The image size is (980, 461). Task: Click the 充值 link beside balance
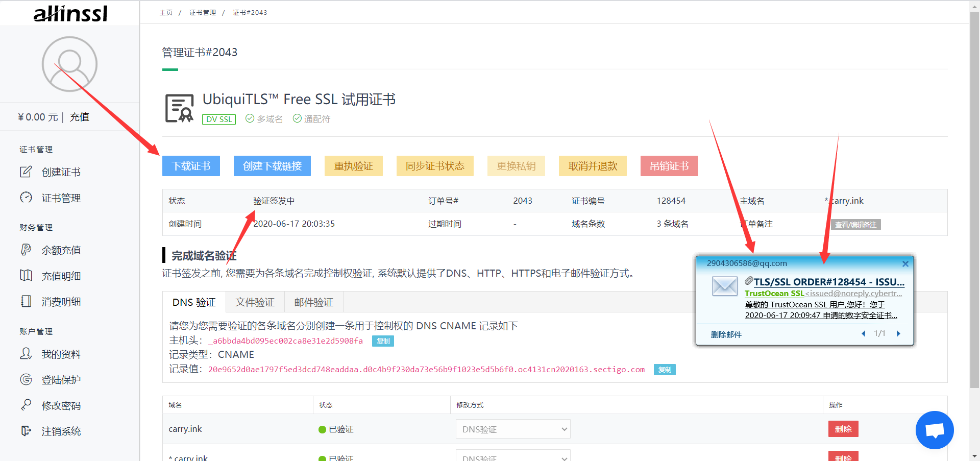click(79, 117)
